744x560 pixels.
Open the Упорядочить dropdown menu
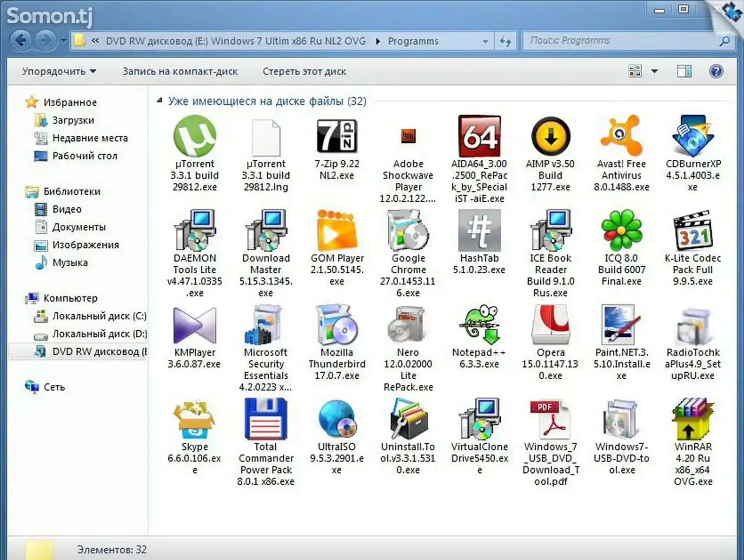coord(59,72)
